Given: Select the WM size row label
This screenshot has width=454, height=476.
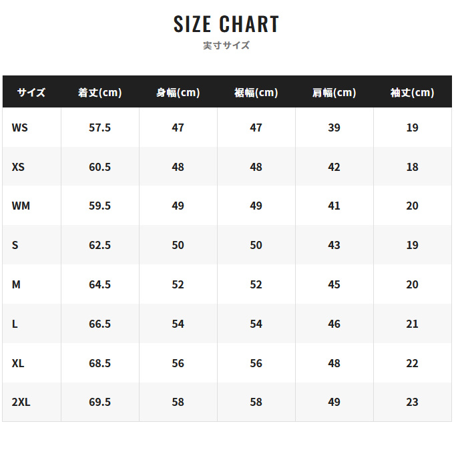Looking at the screenshot, I should point(21,206).
